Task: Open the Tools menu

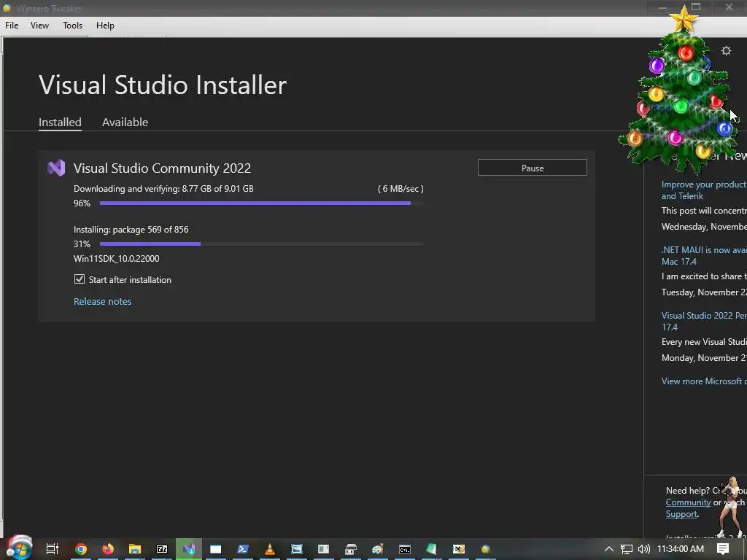Action: (x=72, y=26)
